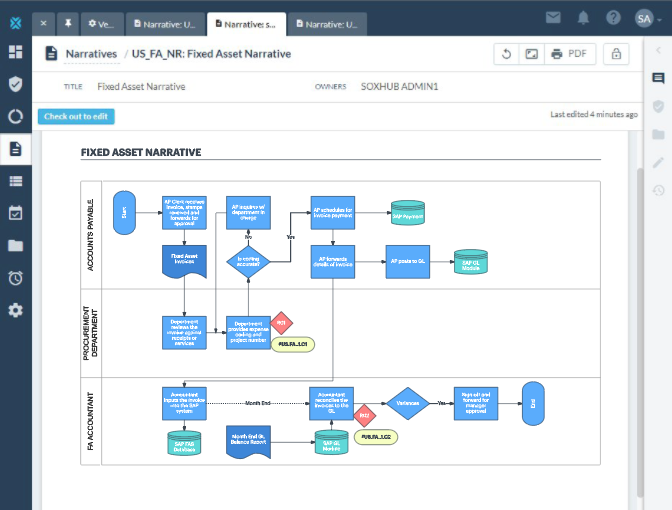Open the folder icon in right panel
This screenshot has height=510, width=672.
point(659,135)
